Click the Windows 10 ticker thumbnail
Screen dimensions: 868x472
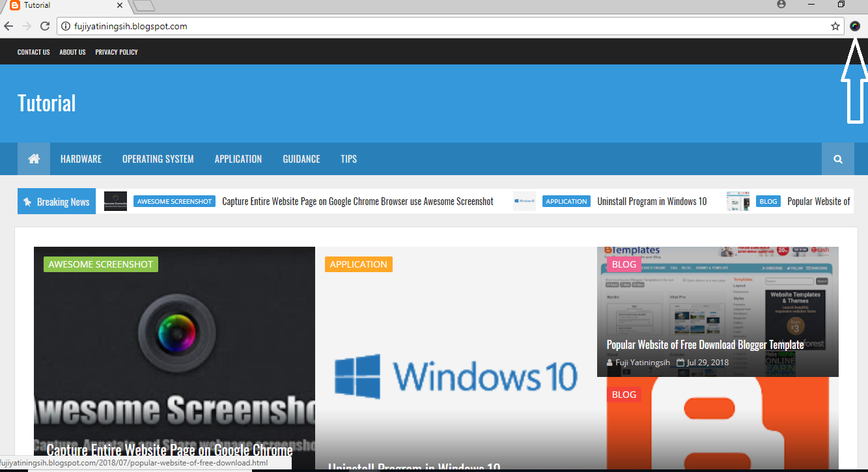click(524, 202)
